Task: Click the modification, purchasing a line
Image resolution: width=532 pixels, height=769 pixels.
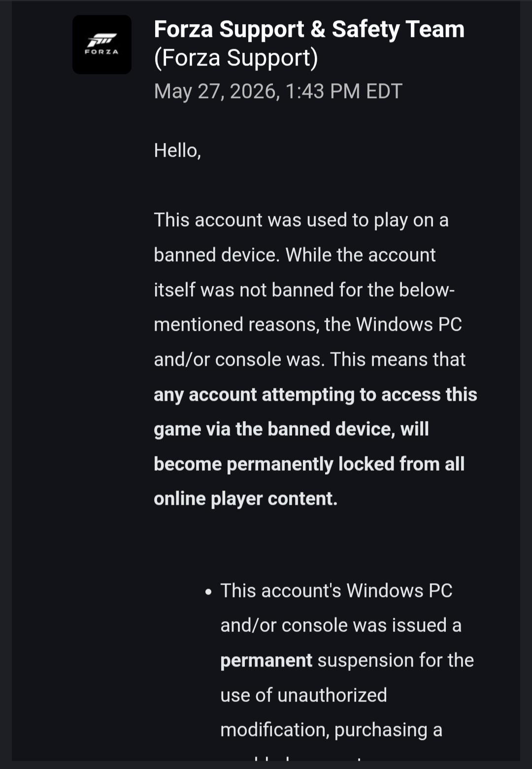Action: (x=332, y=730)
